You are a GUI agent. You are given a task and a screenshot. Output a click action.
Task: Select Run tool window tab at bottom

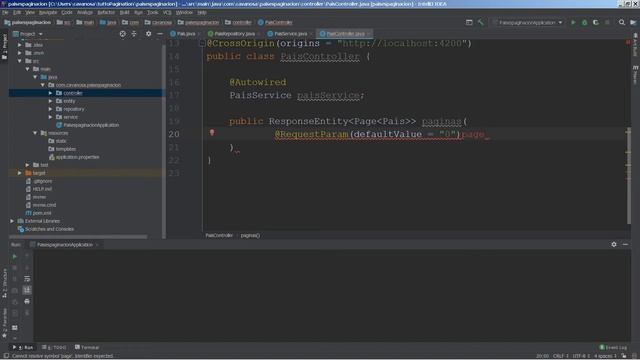coord(23,347)
